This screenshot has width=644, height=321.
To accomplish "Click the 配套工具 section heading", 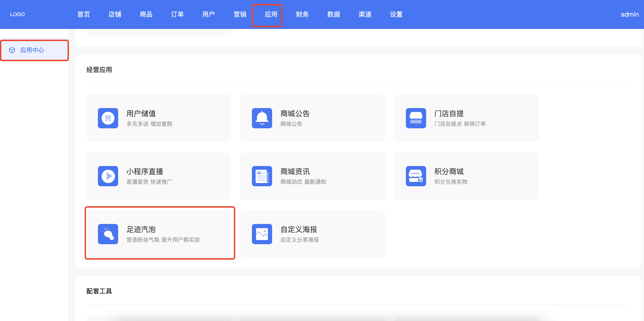I will 99,291.
